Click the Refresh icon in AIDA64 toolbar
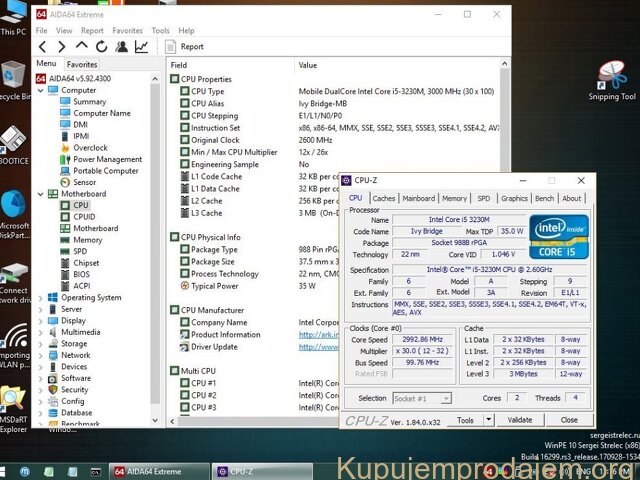This screenshot has width=640, height=480. pos(101,47)
